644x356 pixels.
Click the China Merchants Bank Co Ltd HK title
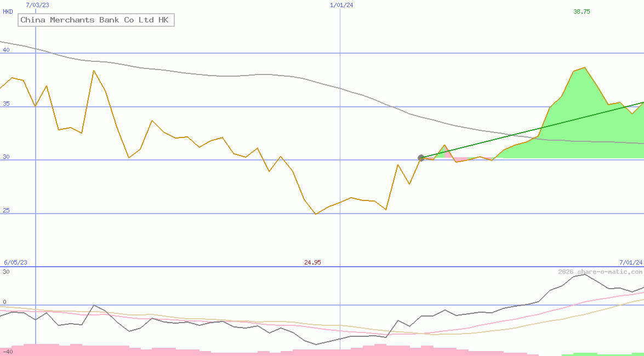[x=96, y=20]
